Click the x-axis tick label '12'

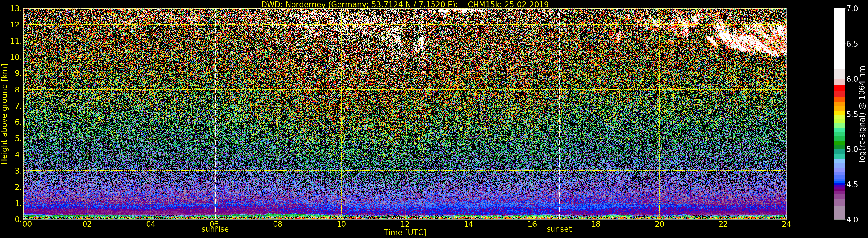(x=405, y=224)
